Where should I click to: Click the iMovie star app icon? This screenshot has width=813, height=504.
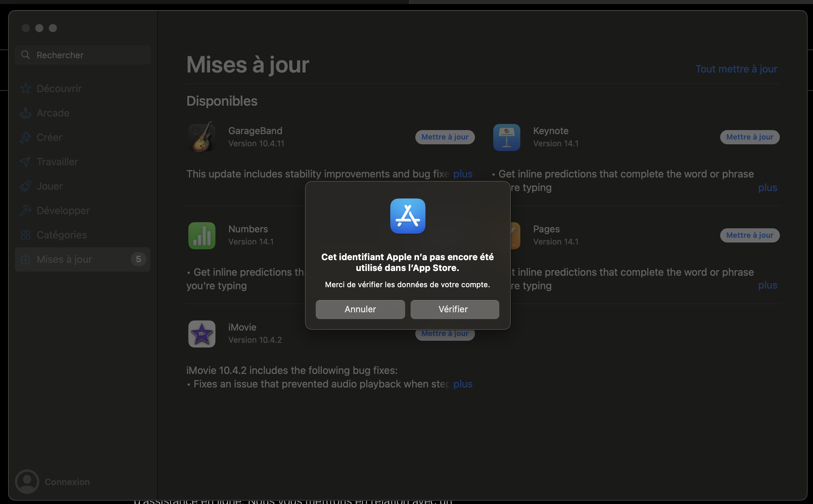202,334
